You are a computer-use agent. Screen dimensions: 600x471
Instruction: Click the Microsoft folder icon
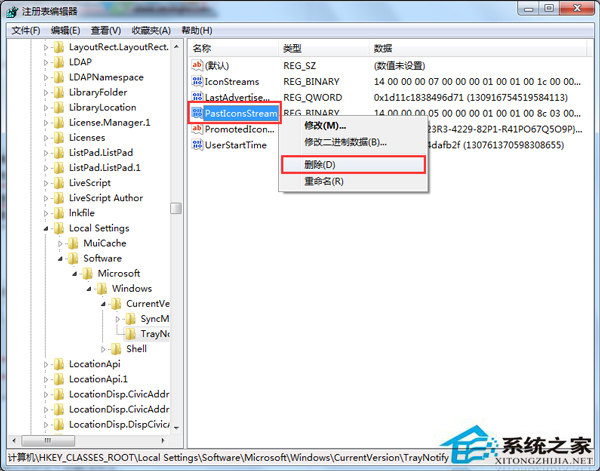[x=87, y=273]
